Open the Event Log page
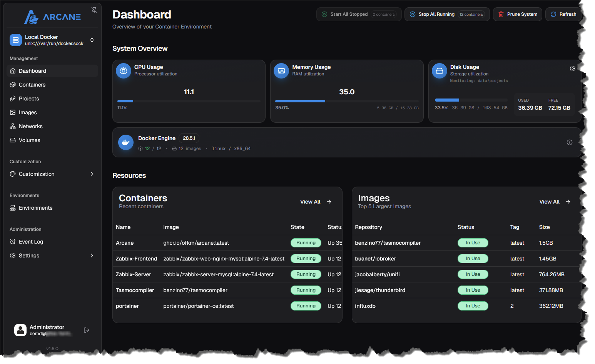The height and width of the screenshot is (364, 595). pyautogui.click(x=31, y=242)
